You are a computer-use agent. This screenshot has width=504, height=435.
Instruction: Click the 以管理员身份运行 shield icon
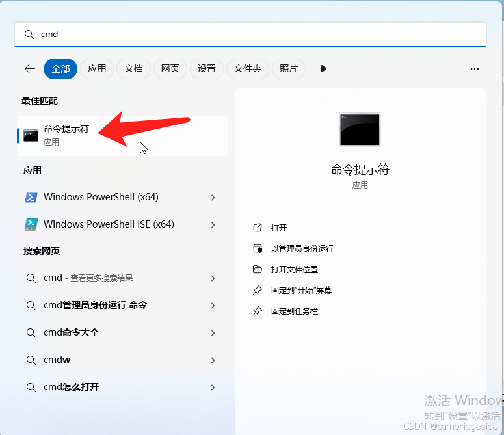258,248
